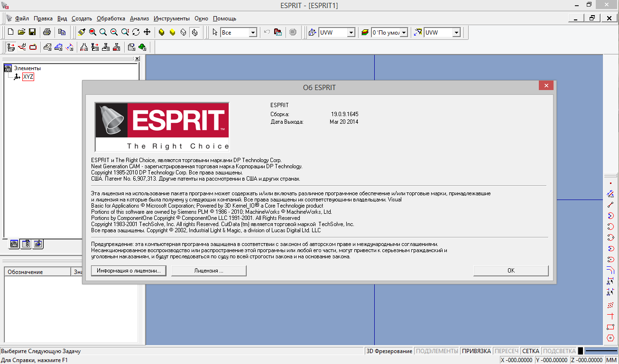619x364 pixels.
Task: Toggle ПЕРЕСЕЧ mode in status bar
Action: [x=507, y=351]
